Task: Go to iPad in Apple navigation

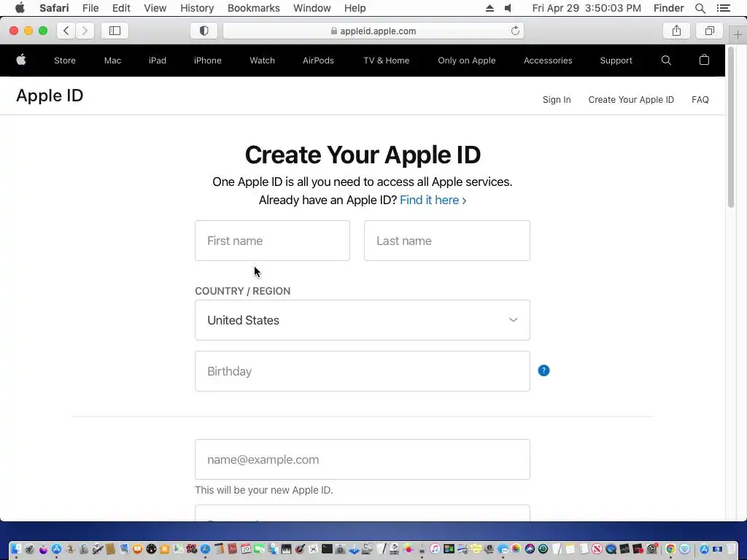Action: (x=158, y=61)
